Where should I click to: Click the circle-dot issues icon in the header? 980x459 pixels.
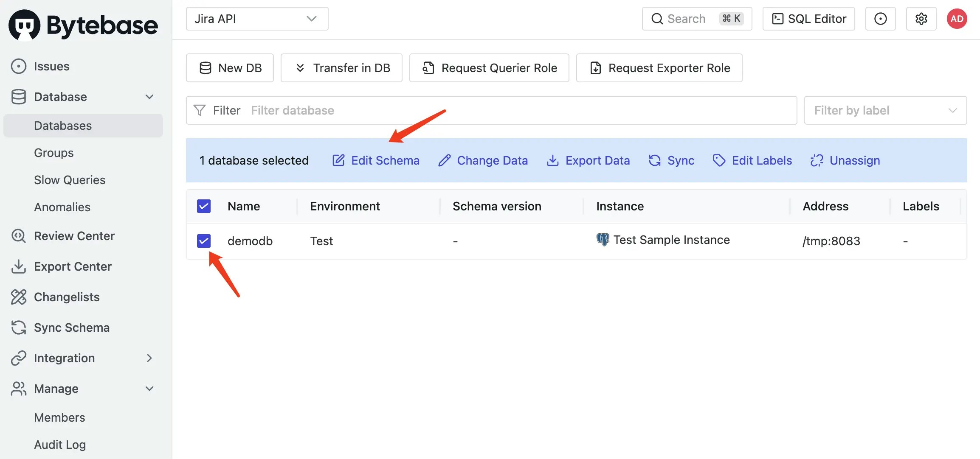880,19
